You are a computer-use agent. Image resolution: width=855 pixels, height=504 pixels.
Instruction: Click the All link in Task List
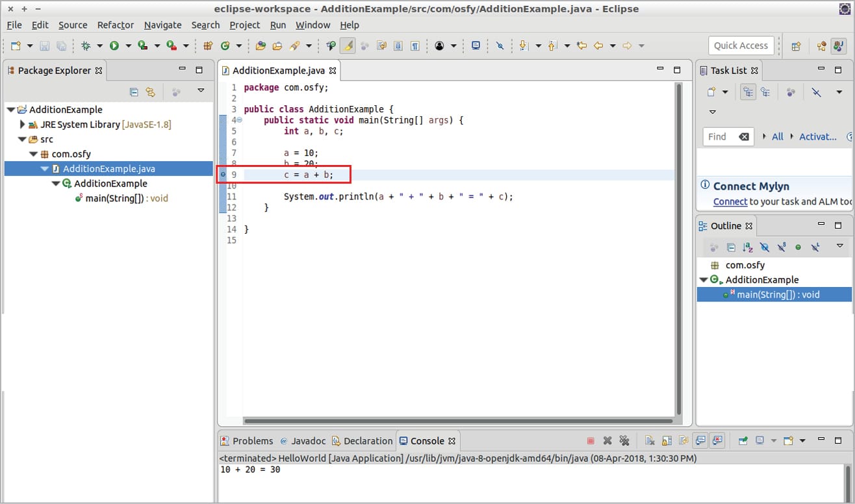coord(777,136)
